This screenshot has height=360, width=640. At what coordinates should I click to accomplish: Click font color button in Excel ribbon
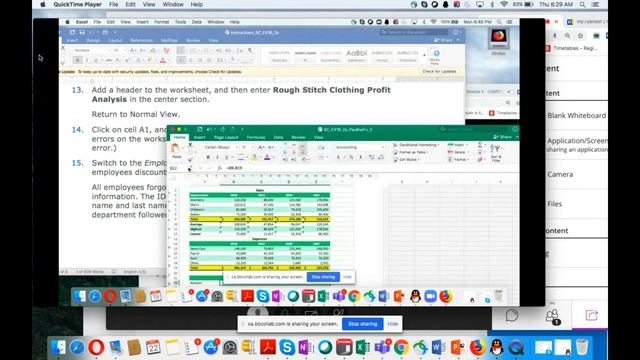click(x=267, y=157)
